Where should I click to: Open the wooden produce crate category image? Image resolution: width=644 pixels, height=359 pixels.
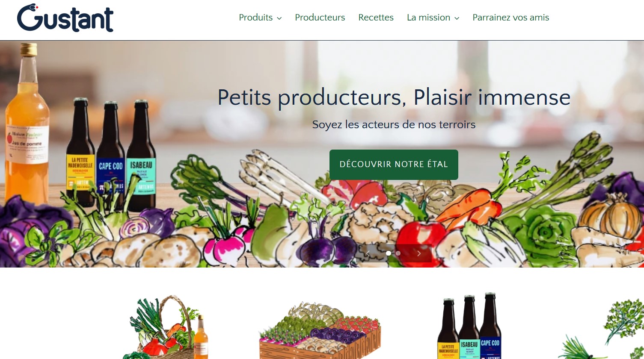[320, 330]
